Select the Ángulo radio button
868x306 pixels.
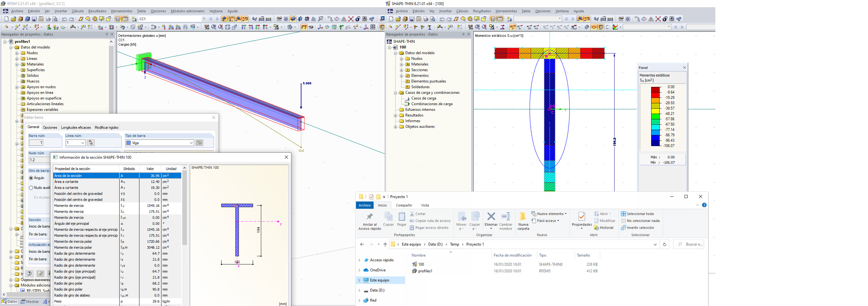(31, 178)
